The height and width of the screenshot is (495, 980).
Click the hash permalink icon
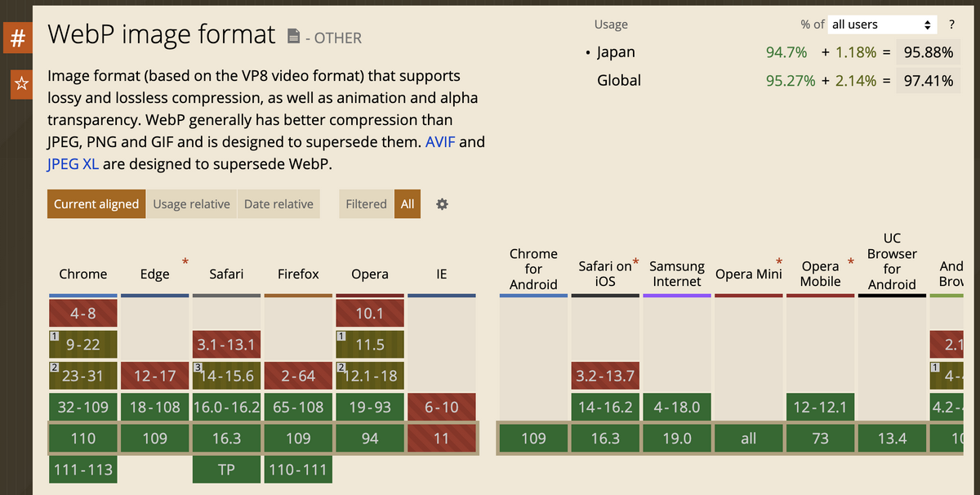coord(17,38)
